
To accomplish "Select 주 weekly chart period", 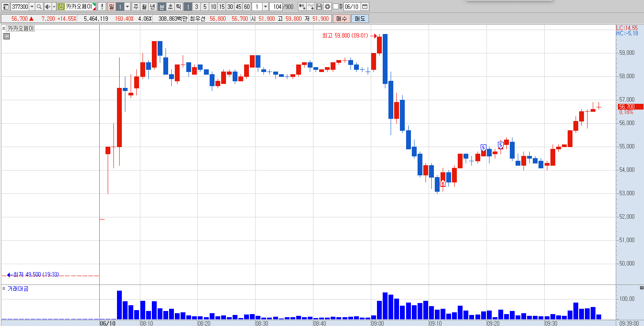I will tap(136, 7).
